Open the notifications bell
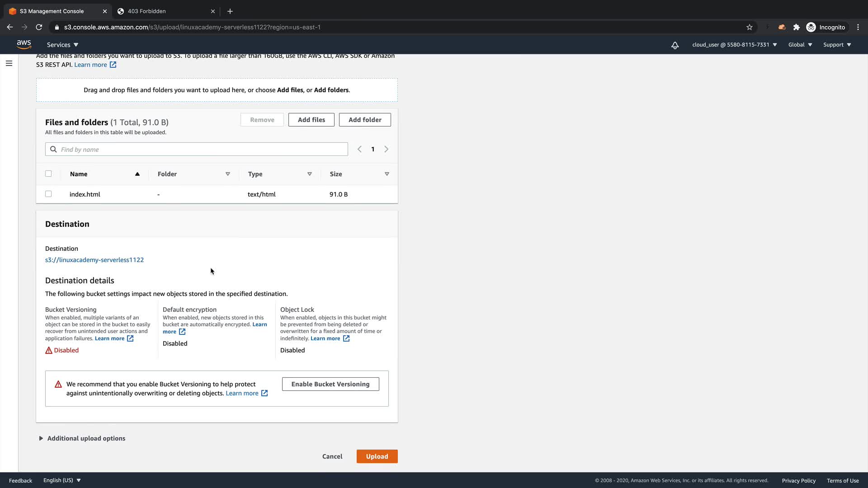Image resolution: width=868 pixels, height=488 pixels. click(675, 45)
